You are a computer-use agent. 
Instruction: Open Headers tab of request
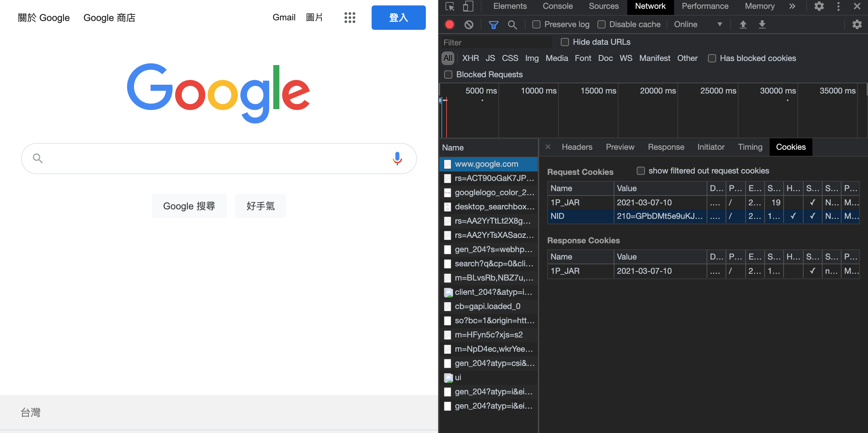click(x=577, y=147)
